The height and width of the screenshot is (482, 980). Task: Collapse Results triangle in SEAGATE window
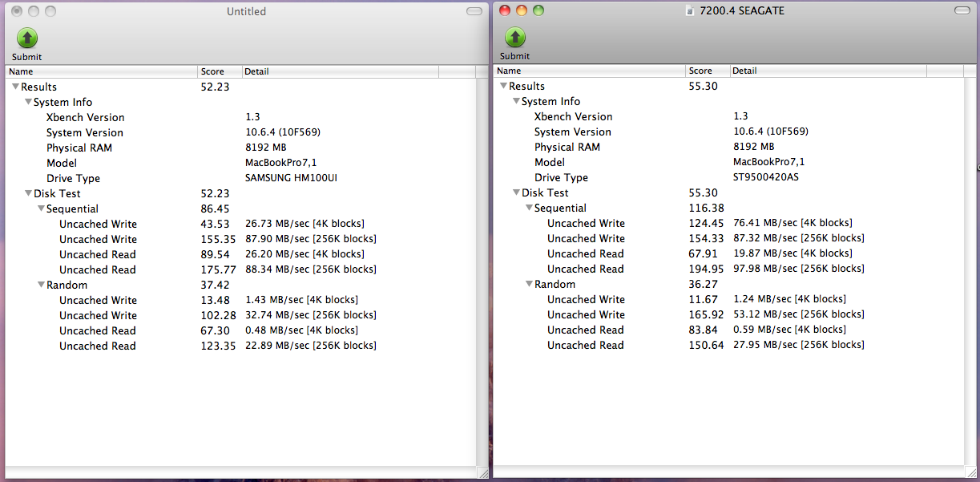pyautogui.click(x=503, y=86)
